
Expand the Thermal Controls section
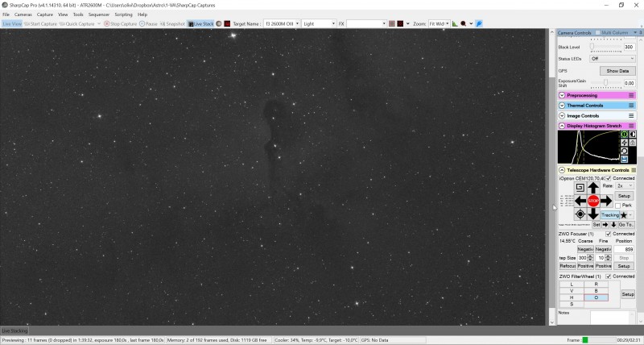click(562, 106)
